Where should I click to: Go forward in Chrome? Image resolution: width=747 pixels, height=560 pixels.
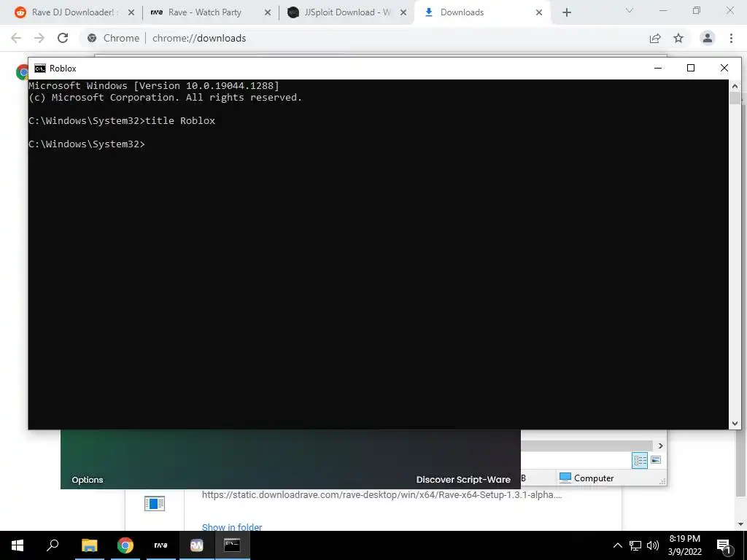[39, 38]
